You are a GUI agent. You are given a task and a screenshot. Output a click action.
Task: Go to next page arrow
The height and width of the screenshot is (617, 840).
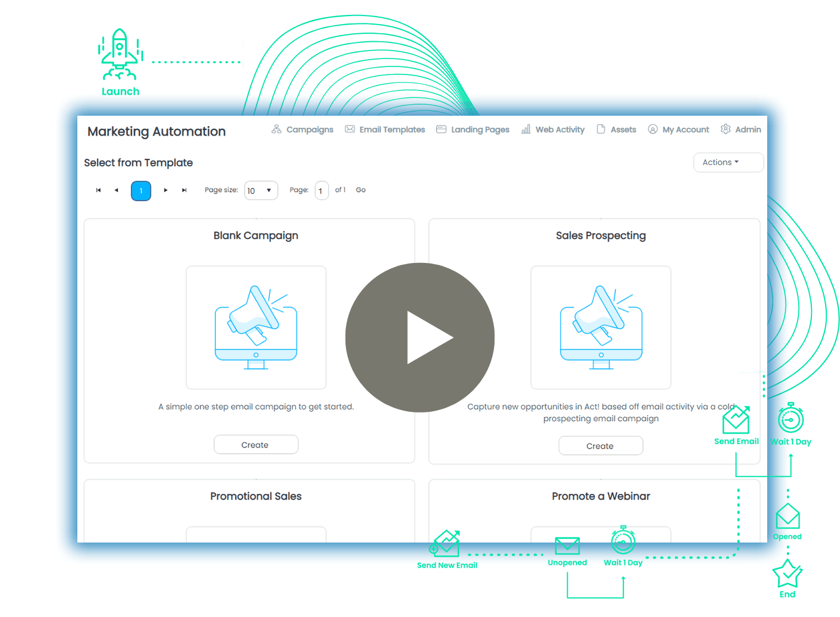click(166, 190)
